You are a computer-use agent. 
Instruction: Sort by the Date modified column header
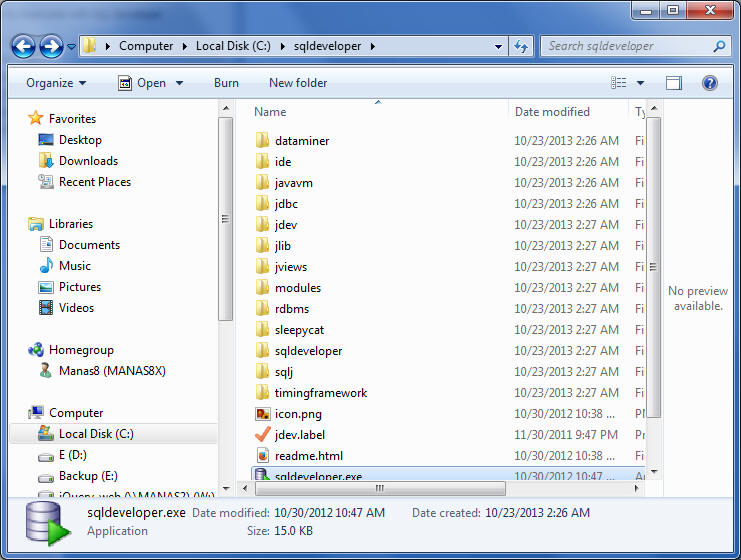(x=552, y=112)
